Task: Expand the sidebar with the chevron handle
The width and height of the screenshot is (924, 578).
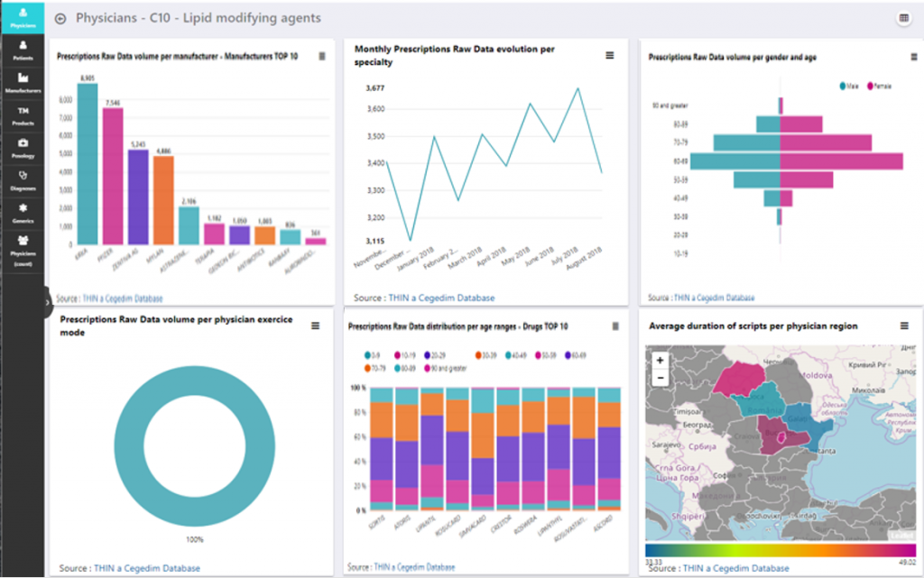Action: click(47, 303)
